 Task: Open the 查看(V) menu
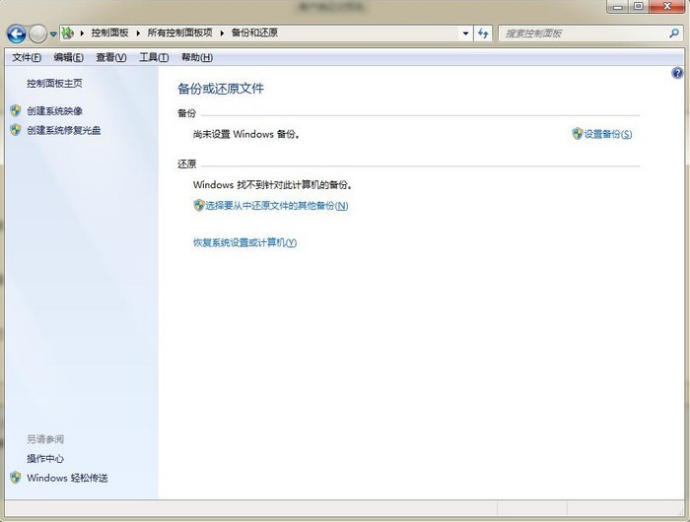(111, 57)
